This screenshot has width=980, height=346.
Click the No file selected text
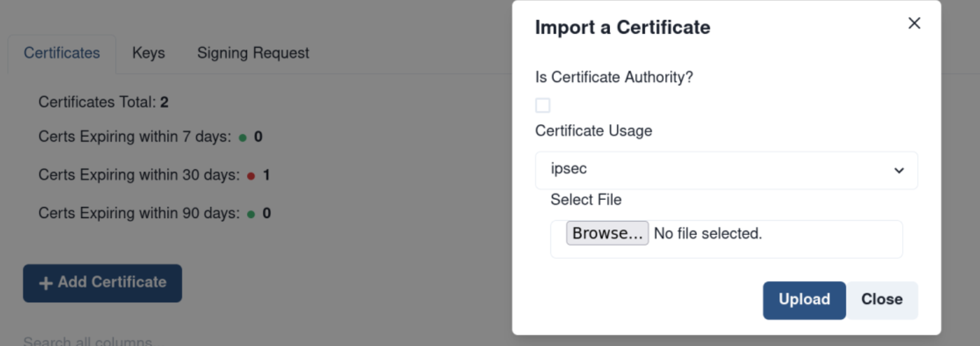708,234
